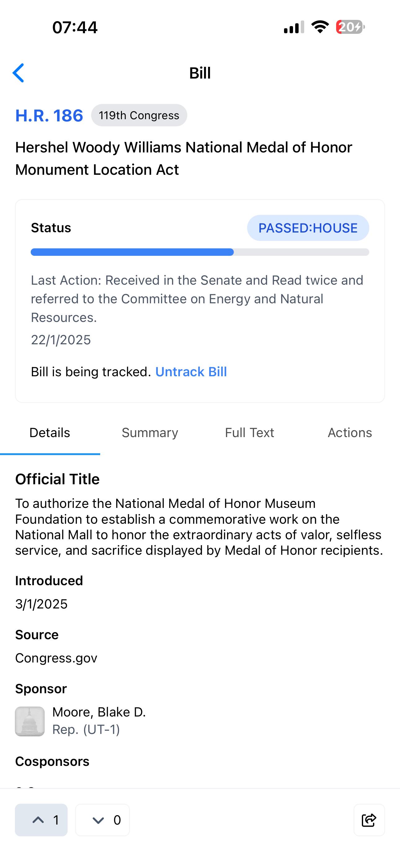Switch to the Summary tab
This screenshot has width=400, height=868.
click(x=150, y=433)
